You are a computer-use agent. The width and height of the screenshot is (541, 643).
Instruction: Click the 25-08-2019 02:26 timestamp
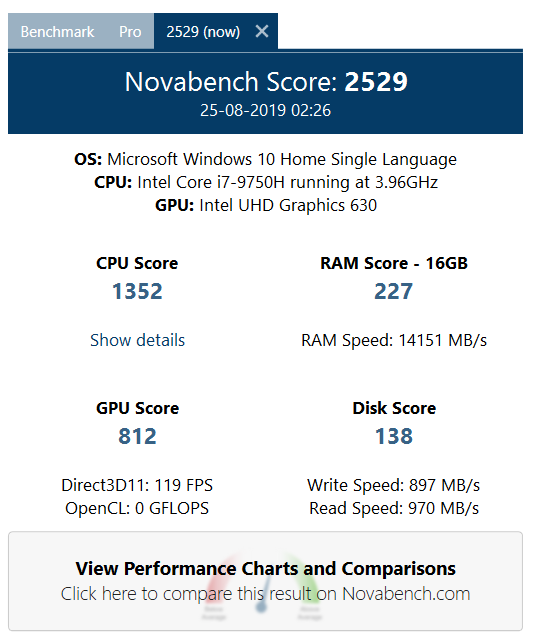[265, 110]
